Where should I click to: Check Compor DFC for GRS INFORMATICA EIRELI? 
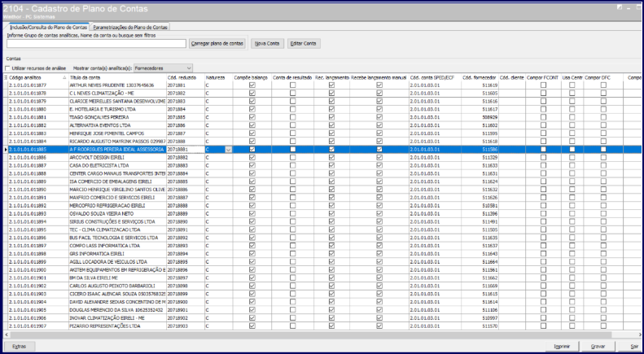click(603, 254)
